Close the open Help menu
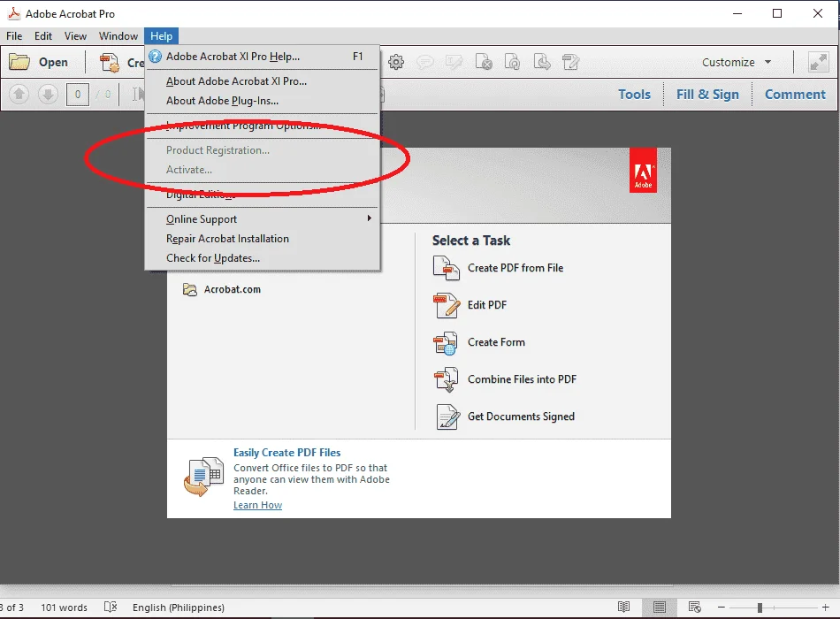The image size is (840, 619). (161, 36)
